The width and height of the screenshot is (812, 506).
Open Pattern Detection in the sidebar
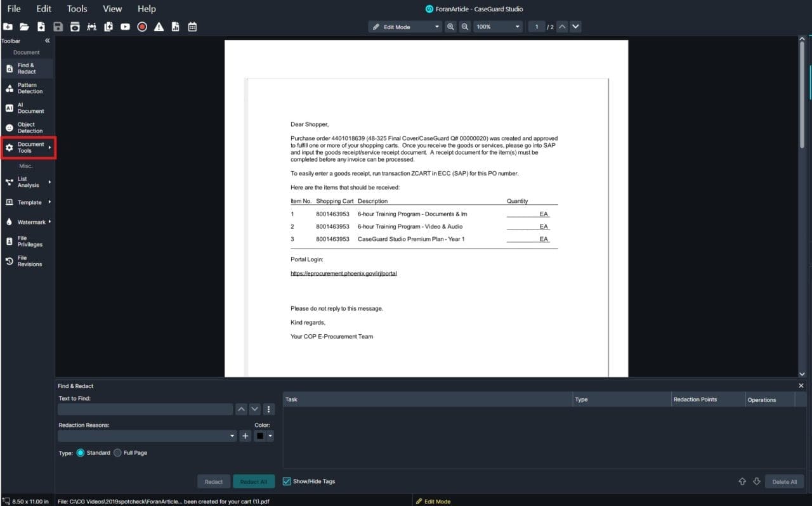point(27,88)
